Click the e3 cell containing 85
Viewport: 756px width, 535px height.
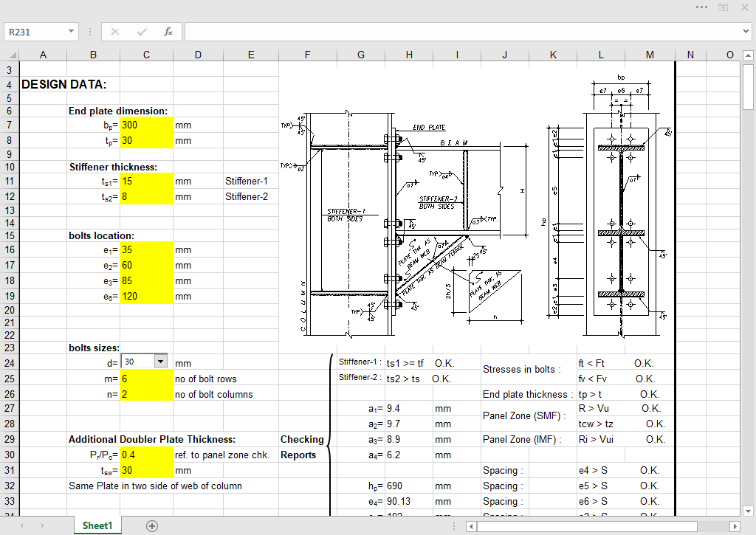(x=146, y=280)
